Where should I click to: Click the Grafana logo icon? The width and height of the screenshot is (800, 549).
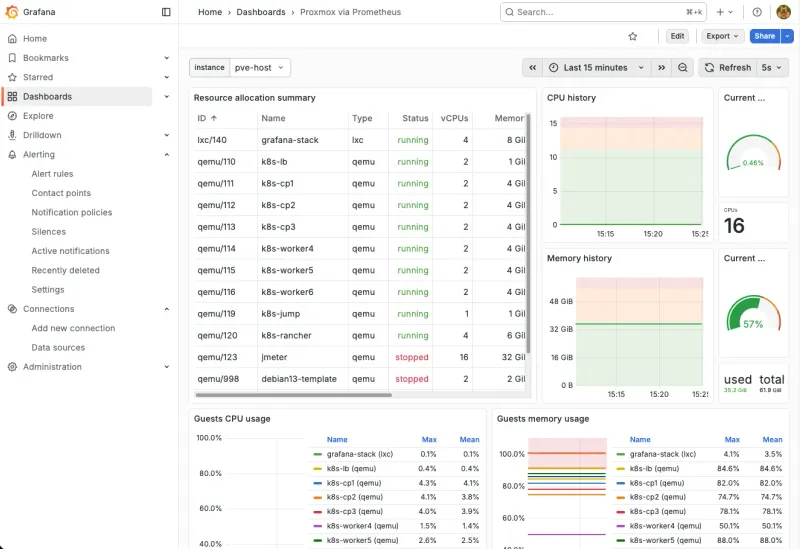(x=12, y=12)
